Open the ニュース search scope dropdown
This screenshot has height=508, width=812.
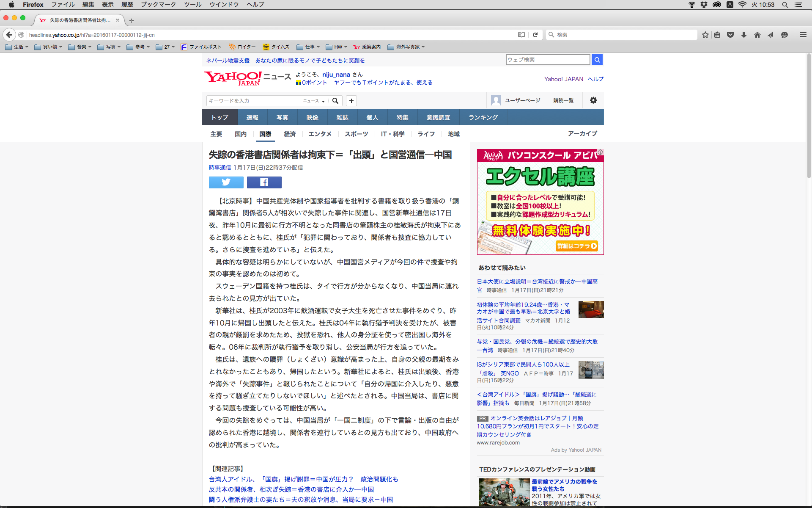pos(314,101)
